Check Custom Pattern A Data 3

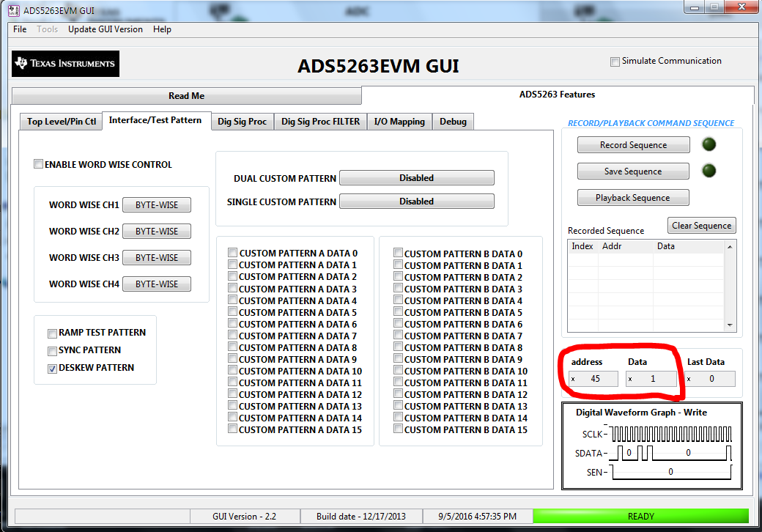pyautogui.click(x=233, y=288)
